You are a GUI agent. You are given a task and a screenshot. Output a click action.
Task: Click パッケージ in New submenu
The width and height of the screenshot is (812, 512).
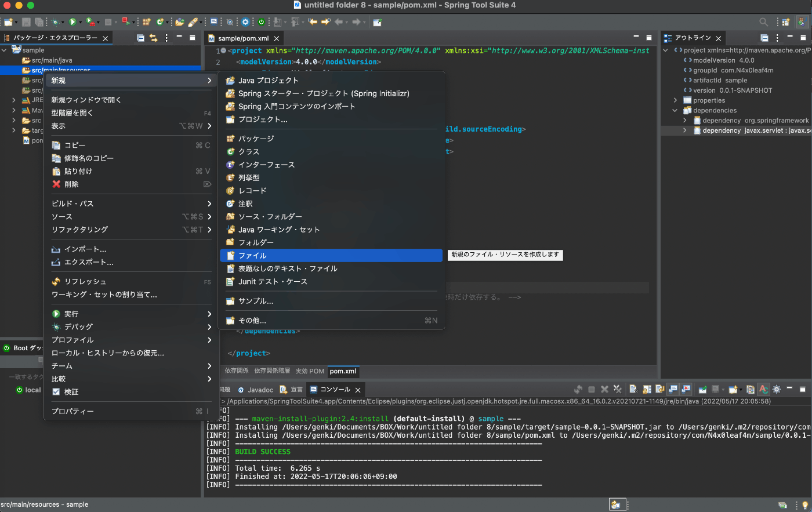click(331, 139)
